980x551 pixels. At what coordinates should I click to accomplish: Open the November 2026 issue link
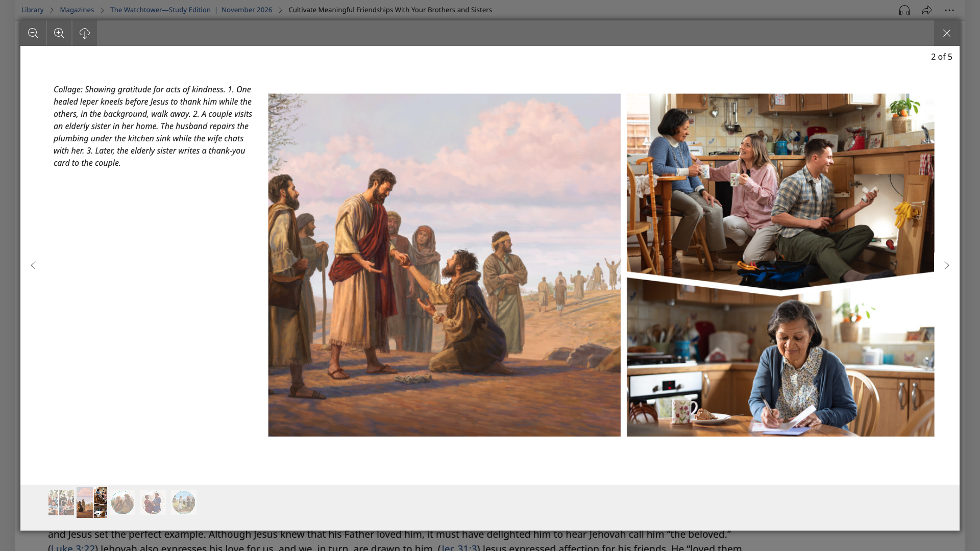point(247,10)
